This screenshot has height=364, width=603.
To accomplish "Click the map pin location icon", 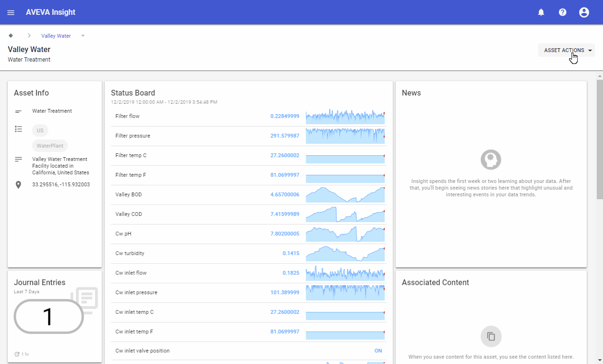I will pos(19,185).
